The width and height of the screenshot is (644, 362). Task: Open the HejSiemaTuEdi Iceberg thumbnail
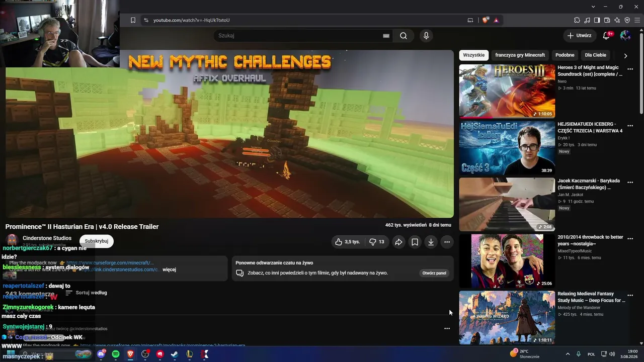coord(507,148)
